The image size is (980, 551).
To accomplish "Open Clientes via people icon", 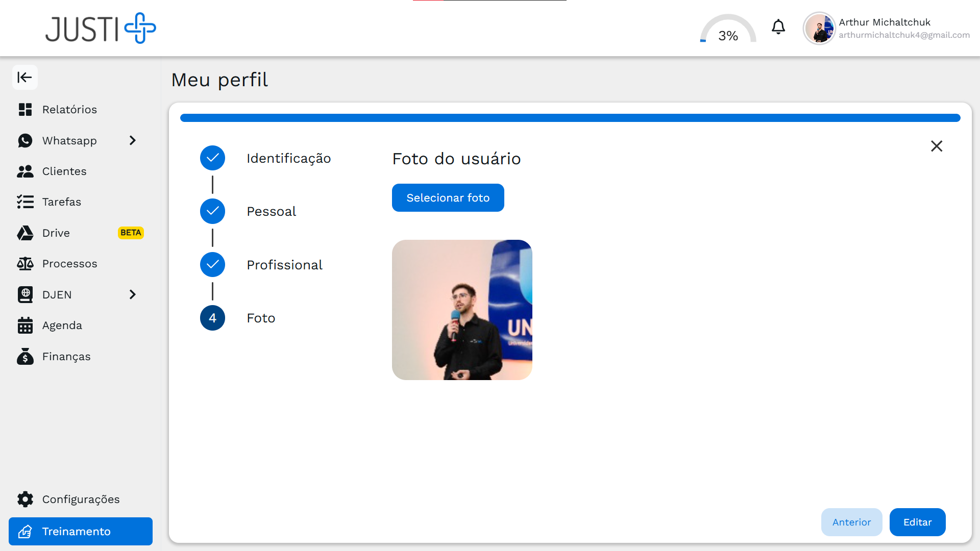I will click(x=25, y=171).
